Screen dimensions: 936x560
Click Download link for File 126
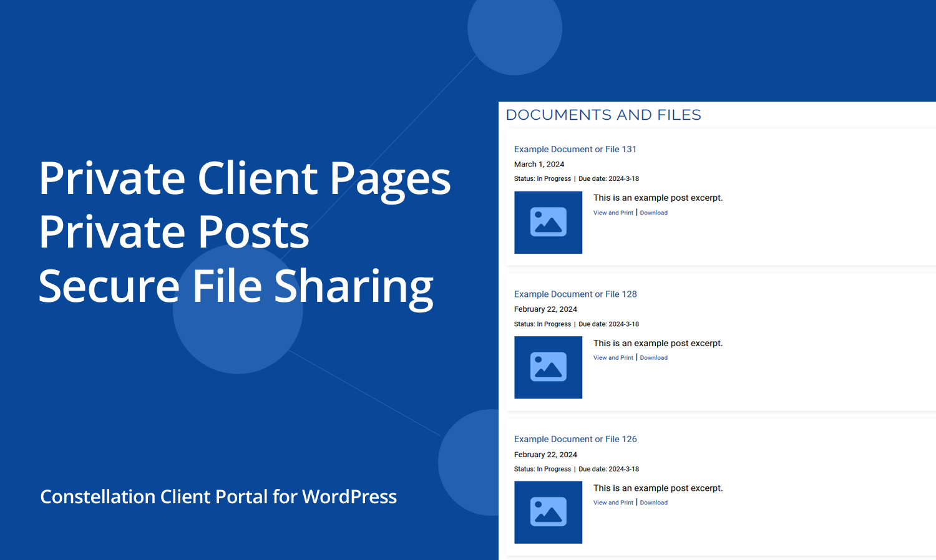[653, 503]
